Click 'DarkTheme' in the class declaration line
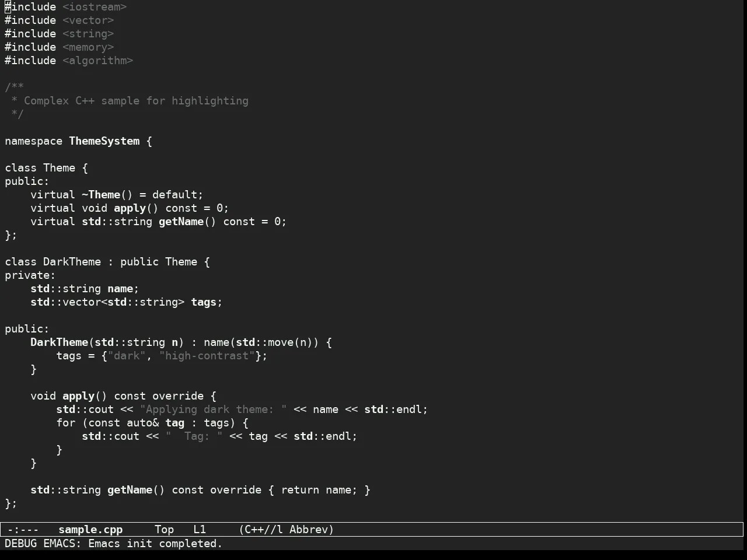The height and width of the screenshot is (560, 747). pyautogui.click(x=72, y=262)
